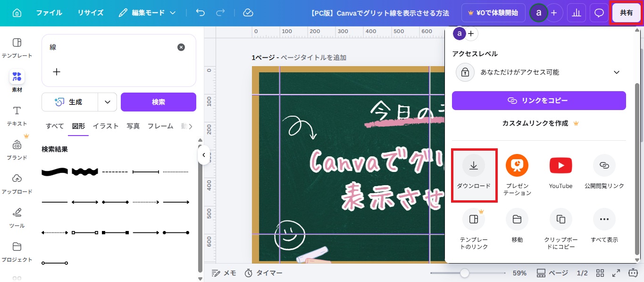Click the ダウンロード download icon

click(474, 166)
